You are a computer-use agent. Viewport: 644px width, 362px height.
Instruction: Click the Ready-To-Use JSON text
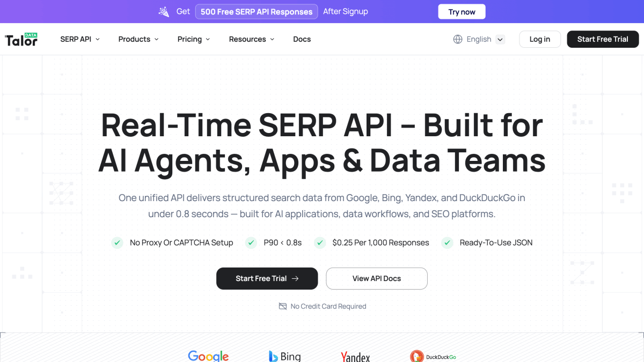[x=496, y=243]
